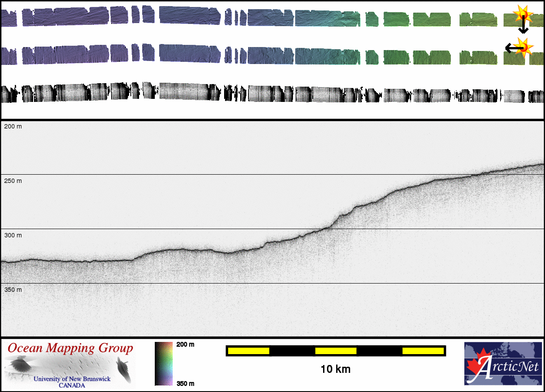Click the 'Ocean Mapping Group' title text
This screenshot has width=545, height=392.
(x=70, y=348)
